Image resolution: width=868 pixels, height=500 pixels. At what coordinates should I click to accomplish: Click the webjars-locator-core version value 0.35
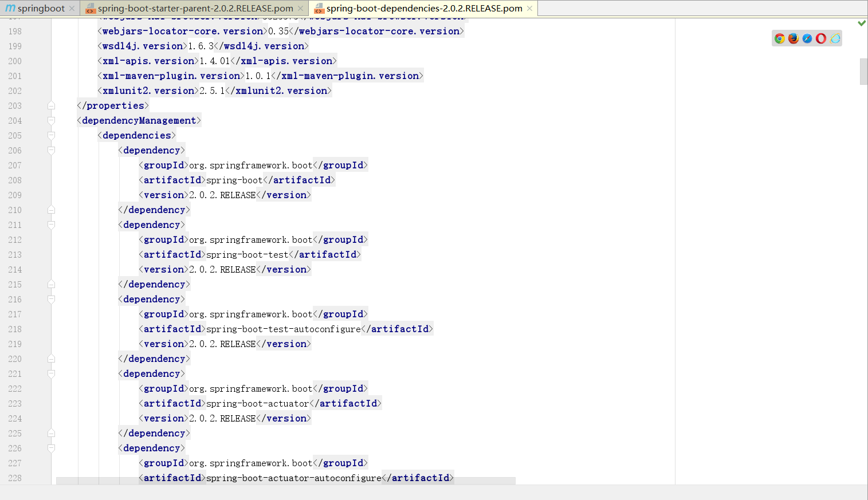pos(278,31)
